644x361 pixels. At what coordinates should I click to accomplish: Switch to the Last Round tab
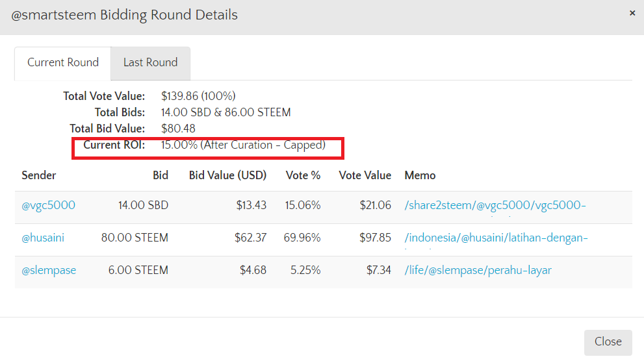(150, 63)
